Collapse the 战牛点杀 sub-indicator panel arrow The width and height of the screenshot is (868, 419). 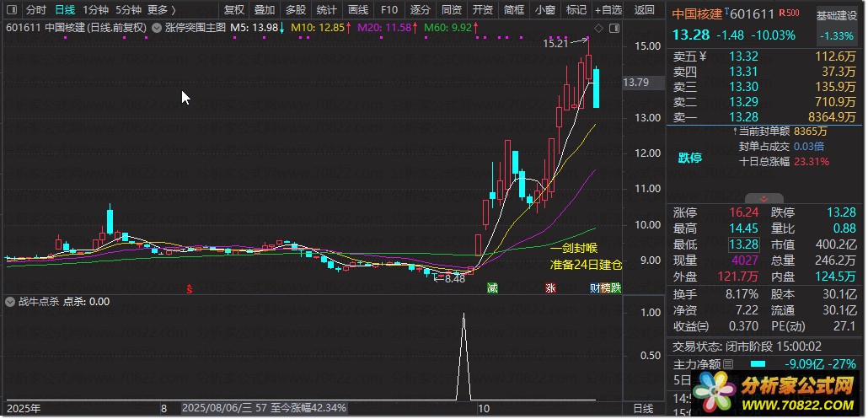click(10, 301)
